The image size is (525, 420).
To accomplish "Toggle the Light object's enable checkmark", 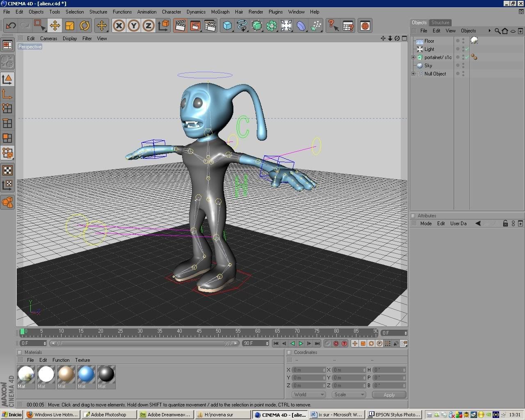I will [x=467, y=49].
